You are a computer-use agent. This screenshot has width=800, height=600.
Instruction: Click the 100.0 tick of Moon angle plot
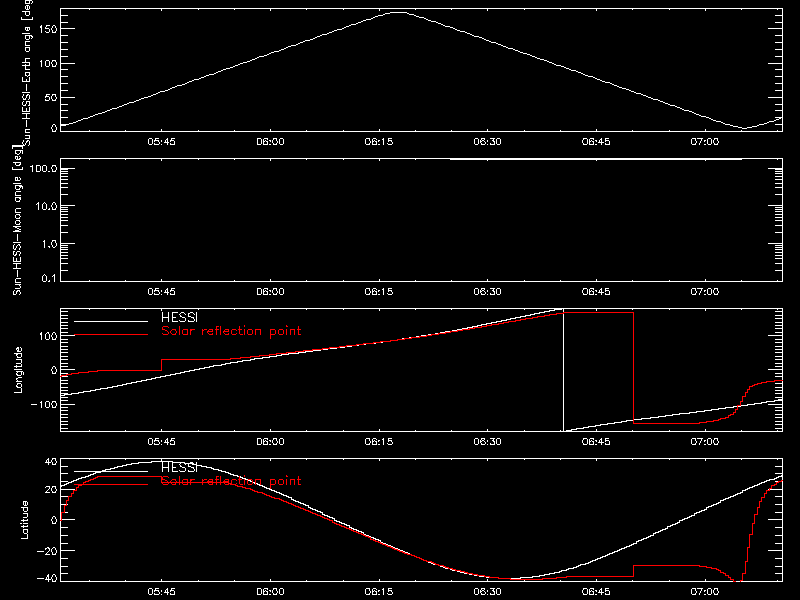pyautogui.click(x=43, y=169)
